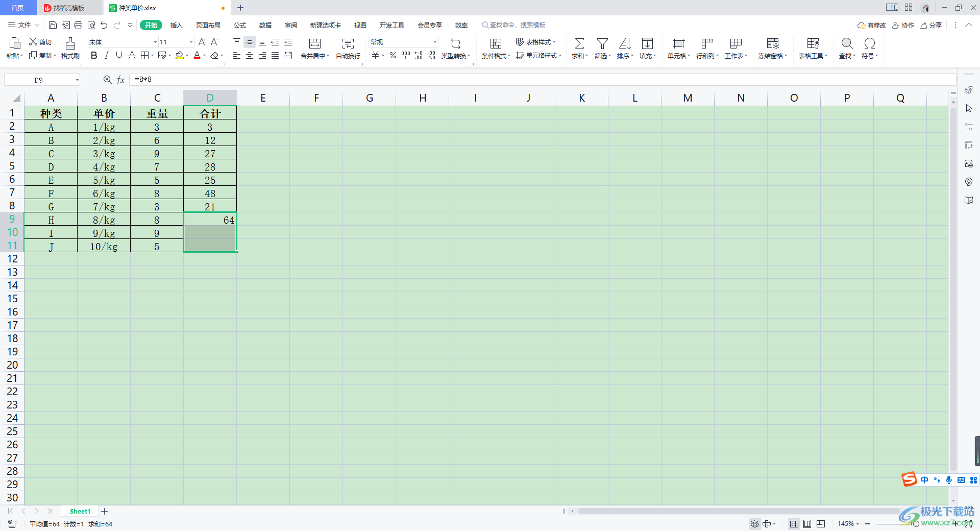Open the Data (数据) tab
980x531 pixels.
265,25
